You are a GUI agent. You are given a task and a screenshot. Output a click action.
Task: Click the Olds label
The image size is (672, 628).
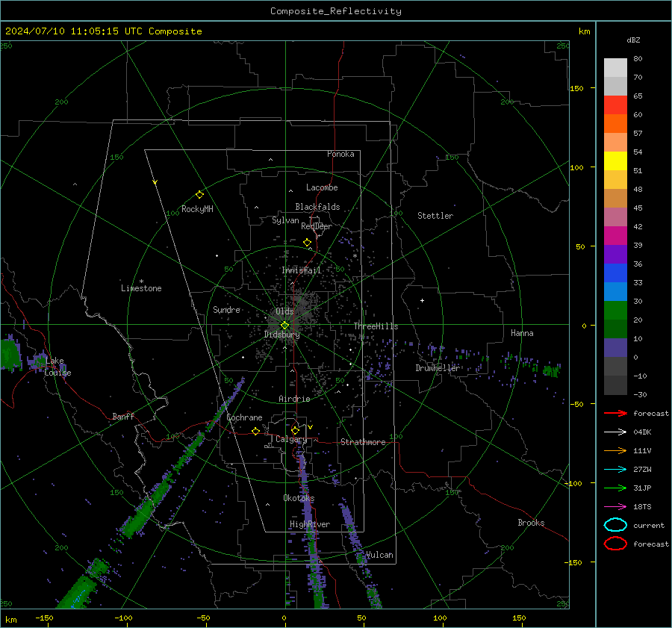tap(284, 311)
